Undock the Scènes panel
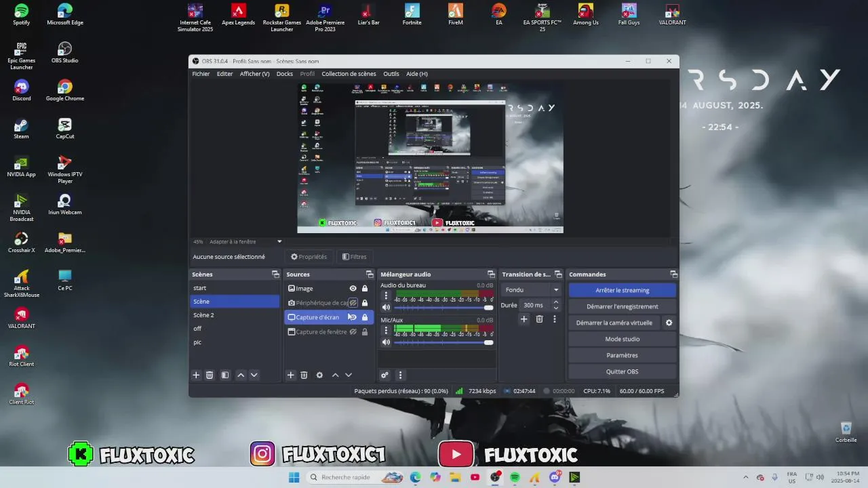868x488 pixels. (x=275, y=274)
